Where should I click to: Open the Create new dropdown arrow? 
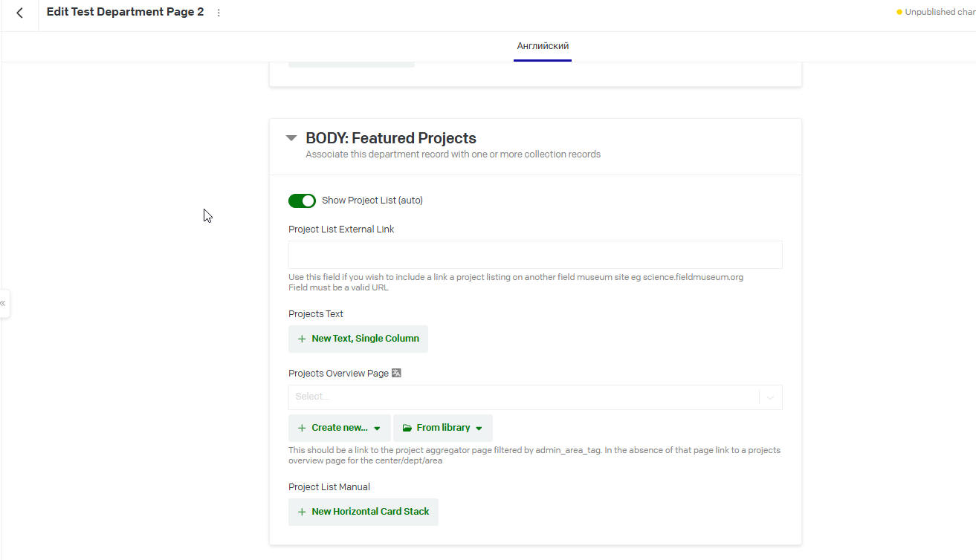click(x=377, y=429)
